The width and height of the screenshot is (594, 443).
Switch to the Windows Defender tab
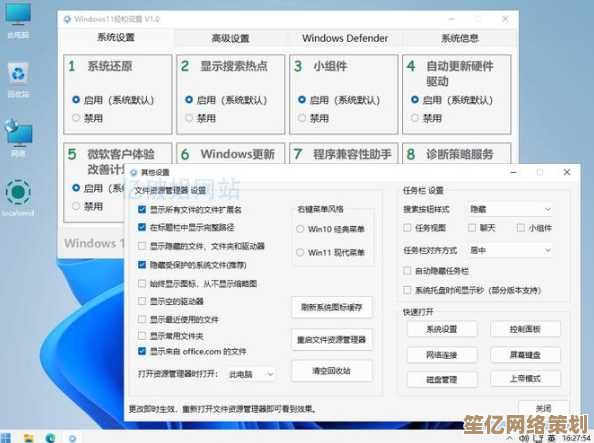pyautogui.click(x=345, y=38)
